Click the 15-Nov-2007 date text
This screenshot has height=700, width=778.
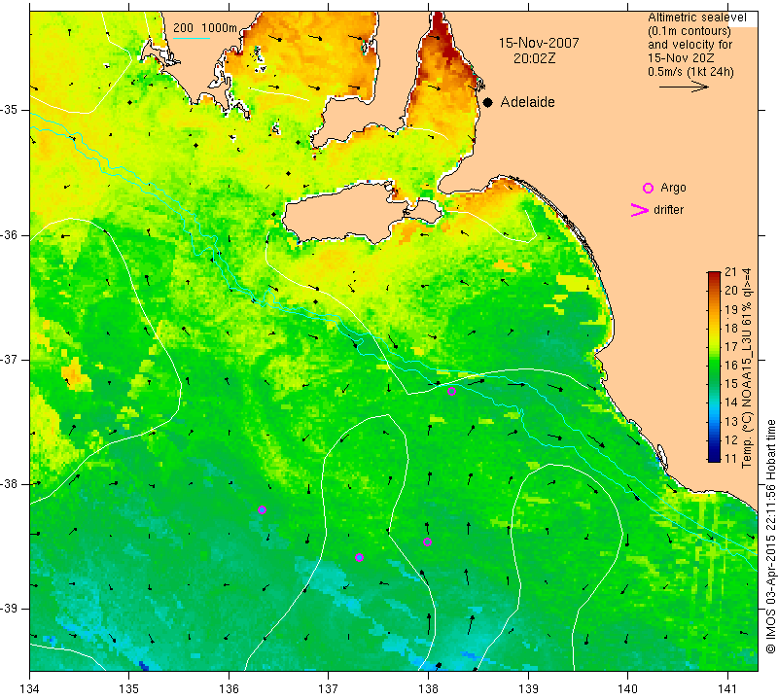click(539, 43)
